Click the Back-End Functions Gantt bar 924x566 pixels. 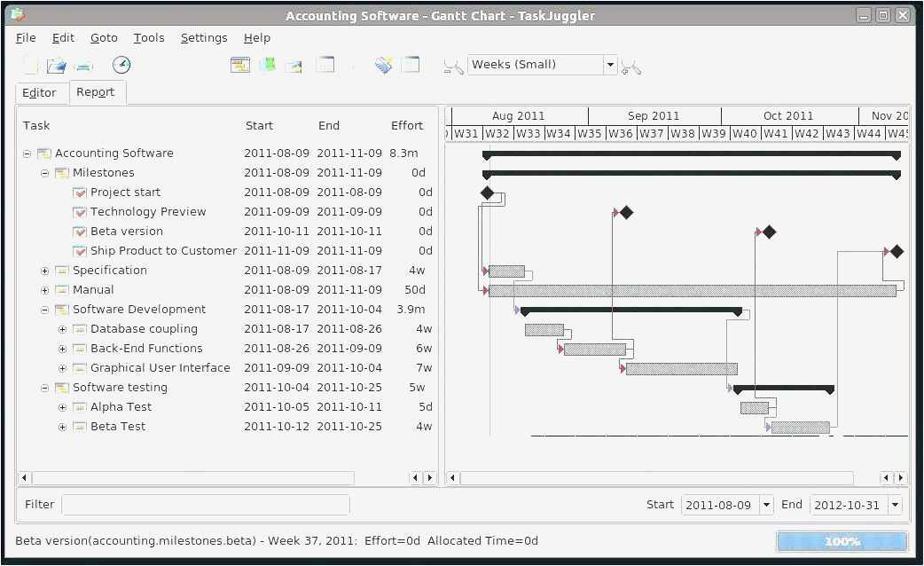595,349
